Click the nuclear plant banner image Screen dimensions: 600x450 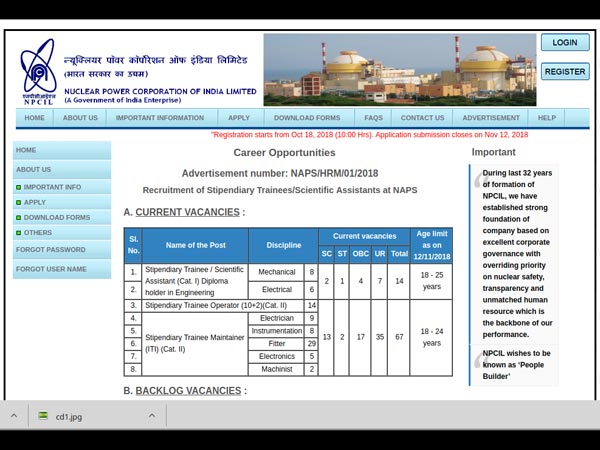tap(399, 69)
